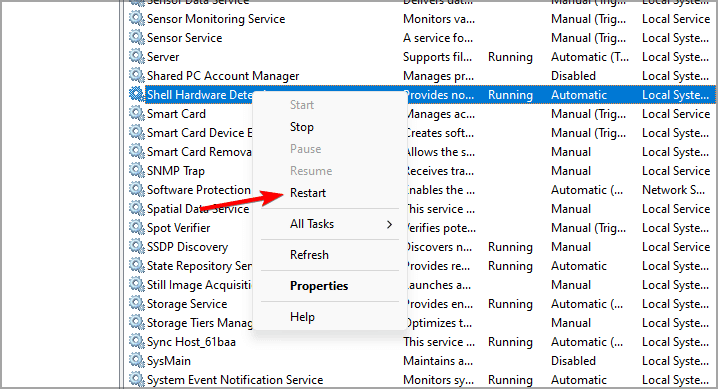Screen dimensions: 718x389
Task: Select Refresh in the context menu
Action: coord(309,254)
